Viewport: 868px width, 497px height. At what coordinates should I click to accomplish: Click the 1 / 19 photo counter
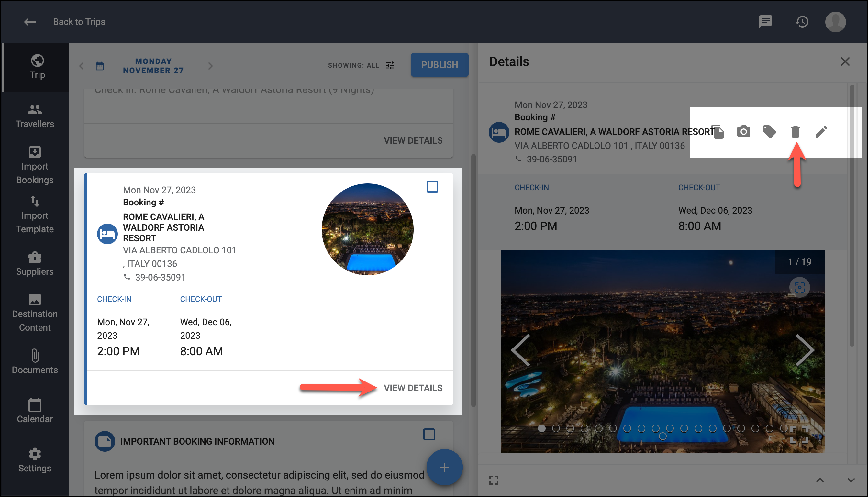pyautogui.click(x=799, y=262)
